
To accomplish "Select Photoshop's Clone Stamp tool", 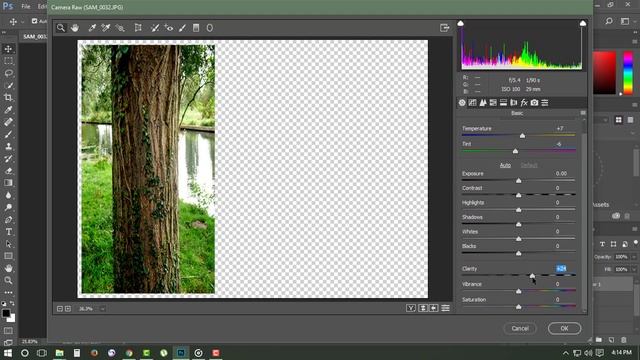I will (x=9, y=146).
